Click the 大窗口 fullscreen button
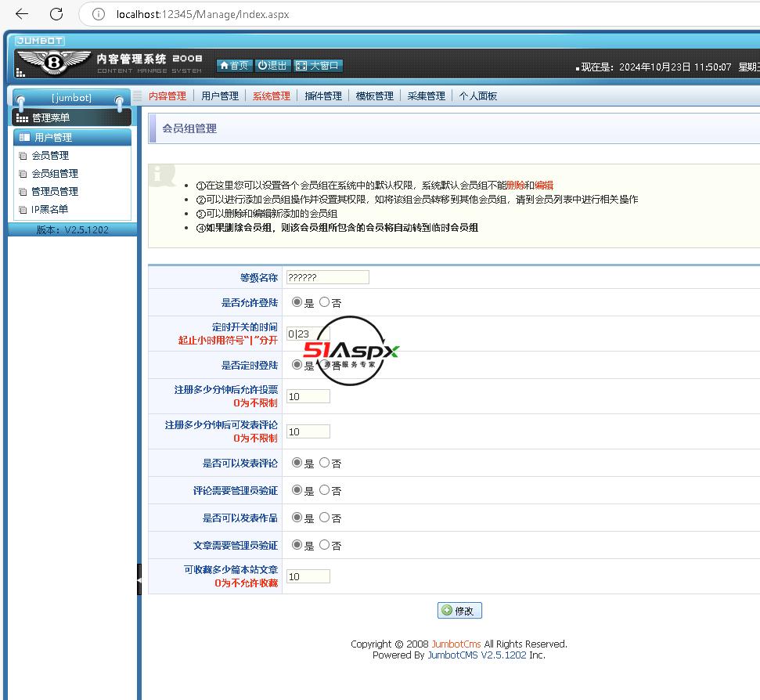Image resolution: width=760 pixels, height=700 pixels. click(x=318, y=66)
